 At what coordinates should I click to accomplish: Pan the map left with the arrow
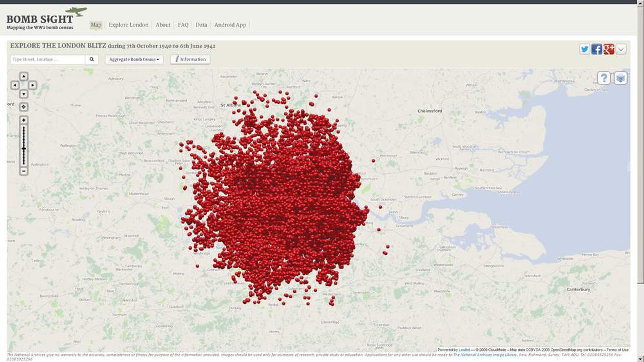click(x=15, y=85)
